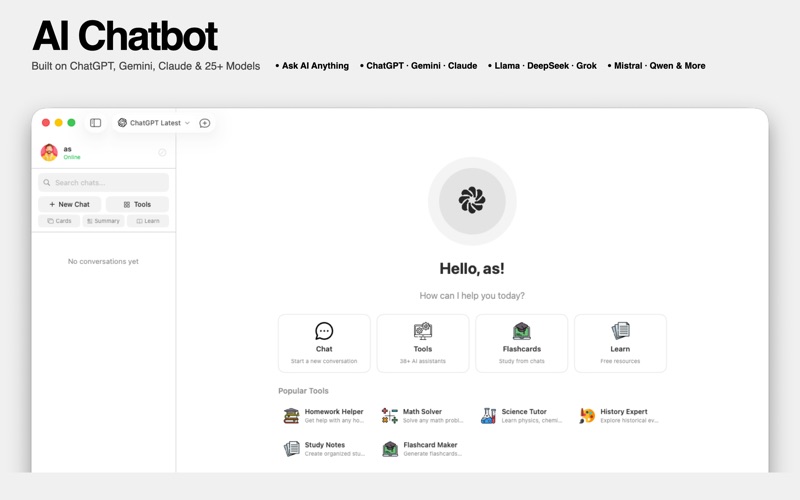The image size is (800, 500).
Task: Click the Chat speech bubble icon
Action: [x=324, y=331]
